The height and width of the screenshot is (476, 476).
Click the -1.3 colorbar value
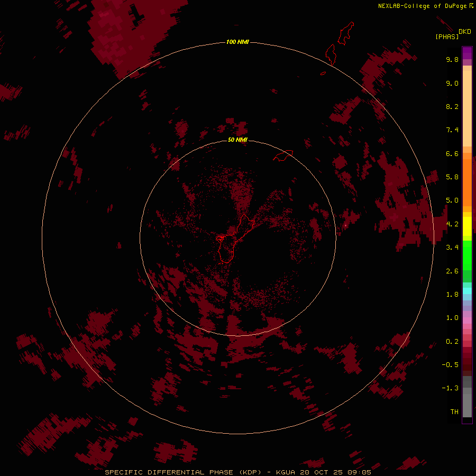click(450, 388)
